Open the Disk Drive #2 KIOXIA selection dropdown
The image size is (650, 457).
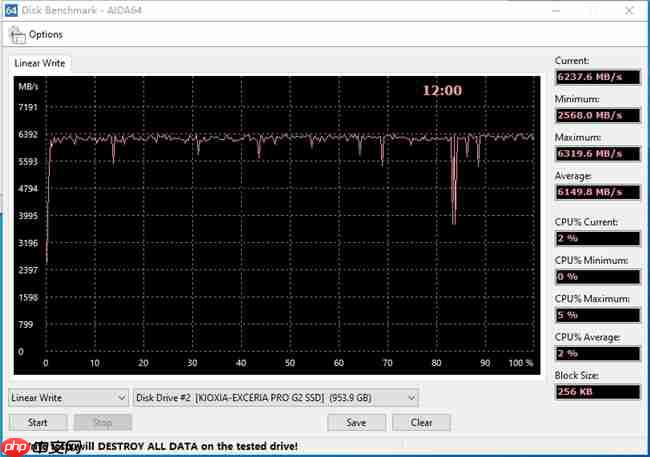tap(276, 398)
